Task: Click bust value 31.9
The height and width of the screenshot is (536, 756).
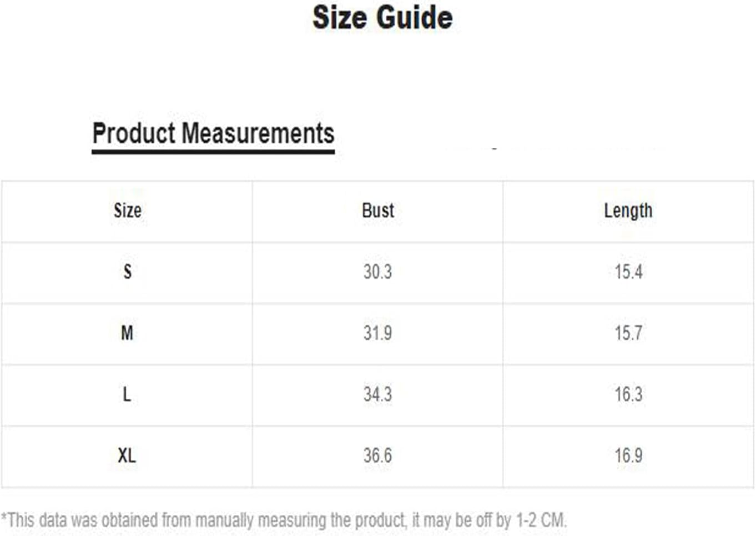Action: coord(377,333)
